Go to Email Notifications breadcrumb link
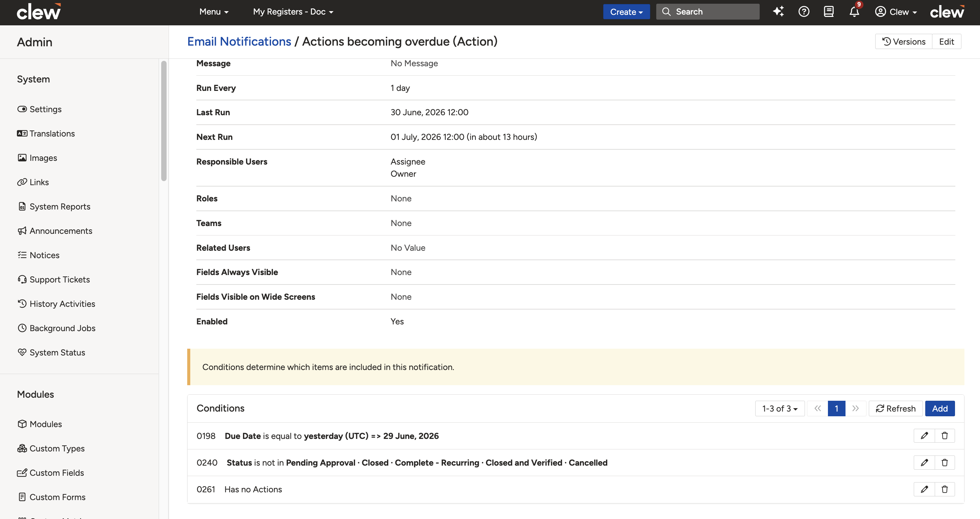 click(239, 41)
